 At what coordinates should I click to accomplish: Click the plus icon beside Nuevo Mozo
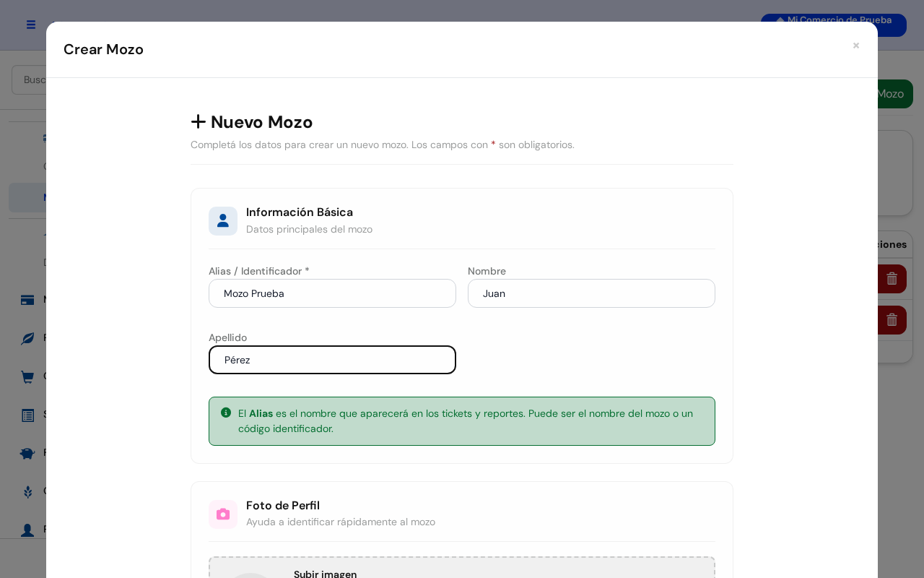[199, 122]
